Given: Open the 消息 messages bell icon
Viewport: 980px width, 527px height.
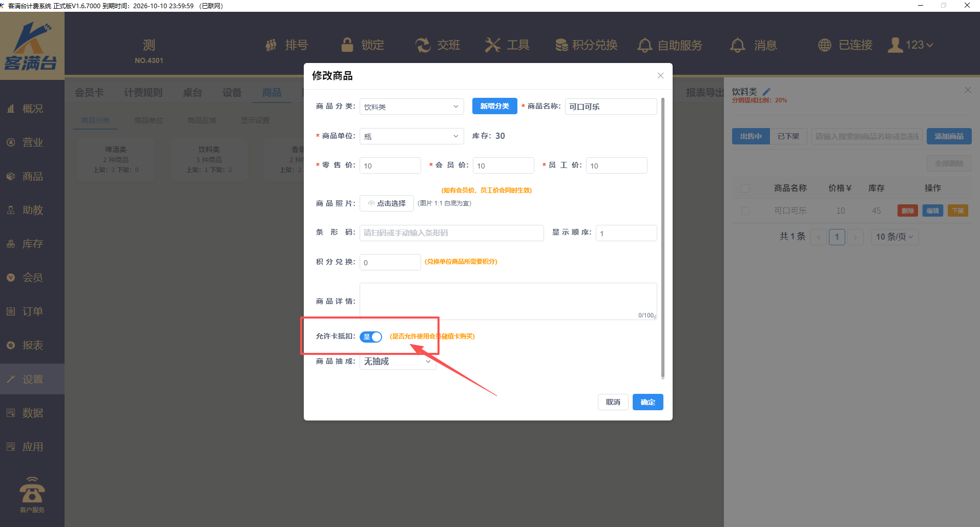Looking at the screenshot, I should tap(737, 45).
